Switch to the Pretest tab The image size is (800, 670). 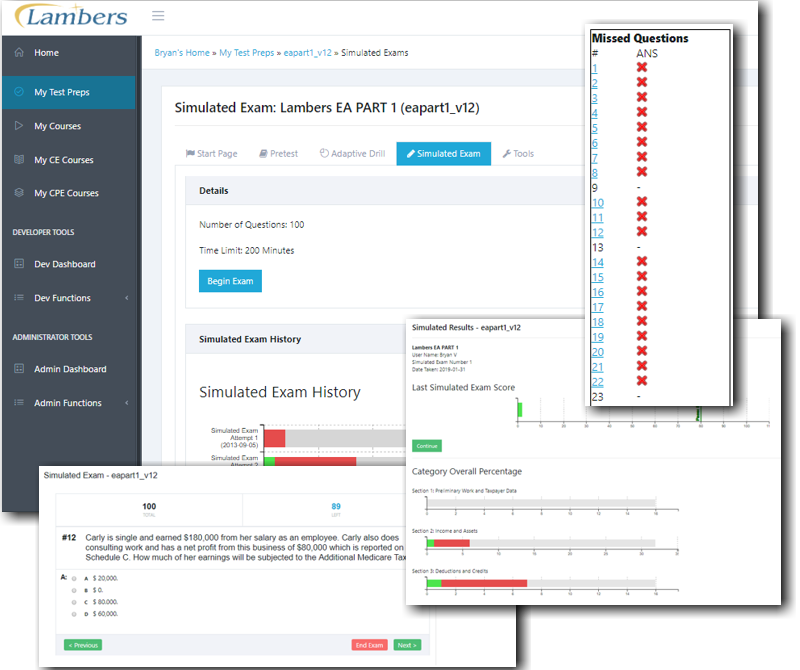pos(279,154)
